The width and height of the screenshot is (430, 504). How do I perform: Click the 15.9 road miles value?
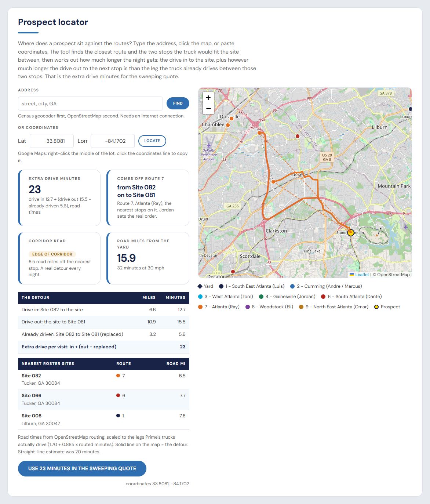pos(127,258)
